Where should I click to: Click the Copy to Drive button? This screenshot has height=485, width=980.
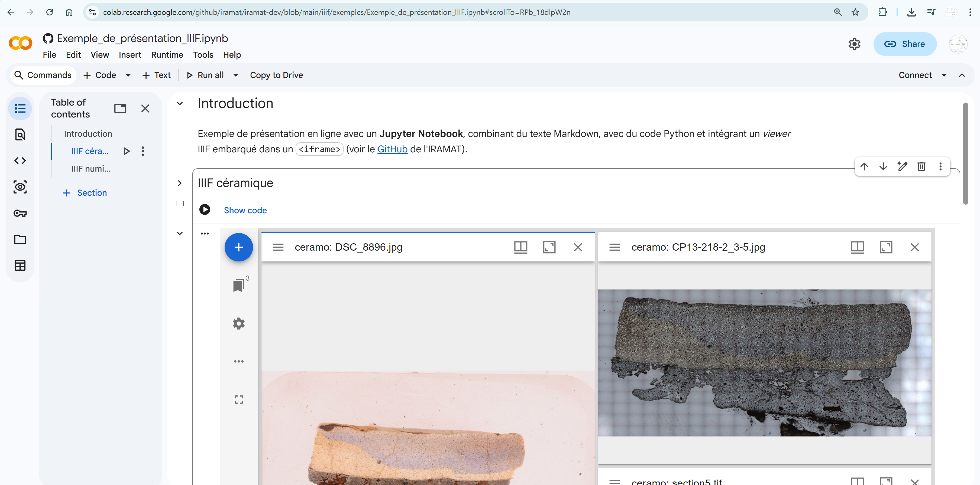point(276,75)
